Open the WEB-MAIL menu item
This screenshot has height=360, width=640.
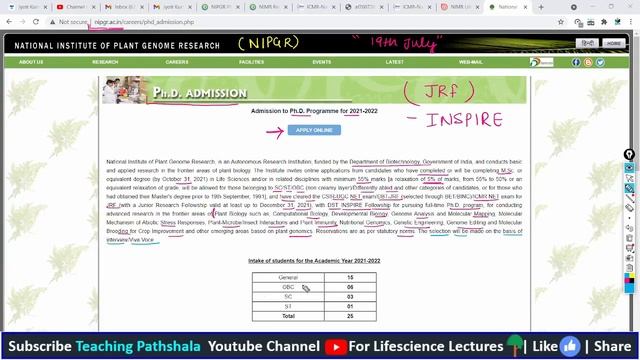pos(471,62)
